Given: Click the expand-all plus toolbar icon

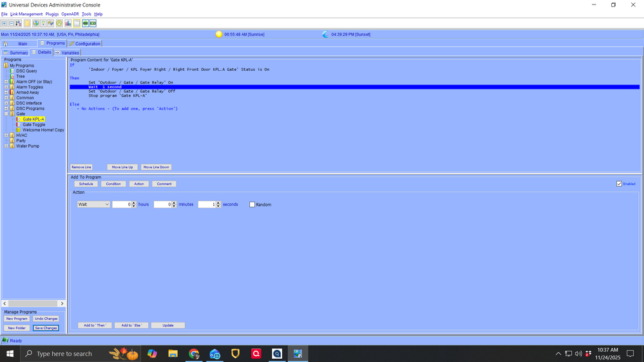Looking at the screenshot, I should 4,23.
